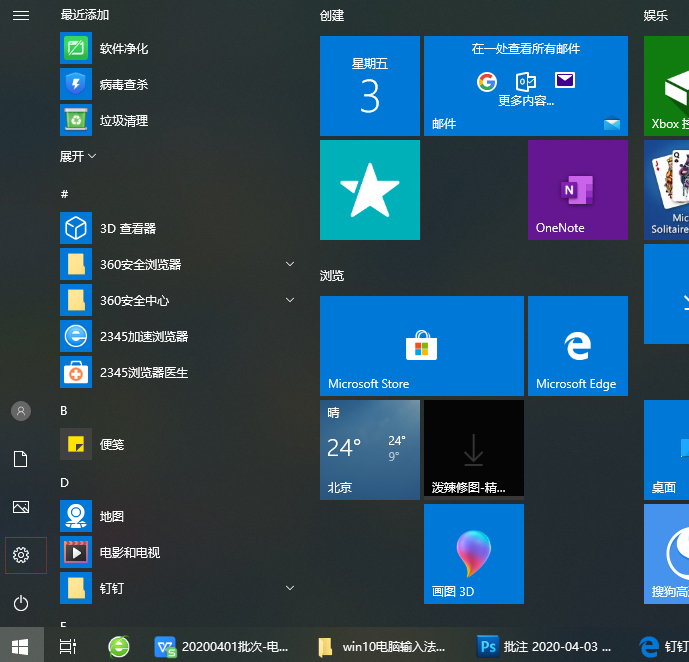Open the 桌面 tile

(667, 450)
